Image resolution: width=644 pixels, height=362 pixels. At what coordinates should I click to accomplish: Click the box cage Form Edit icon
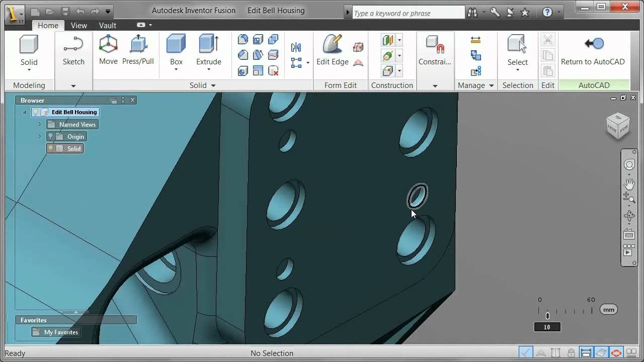[x=358, y=47]
